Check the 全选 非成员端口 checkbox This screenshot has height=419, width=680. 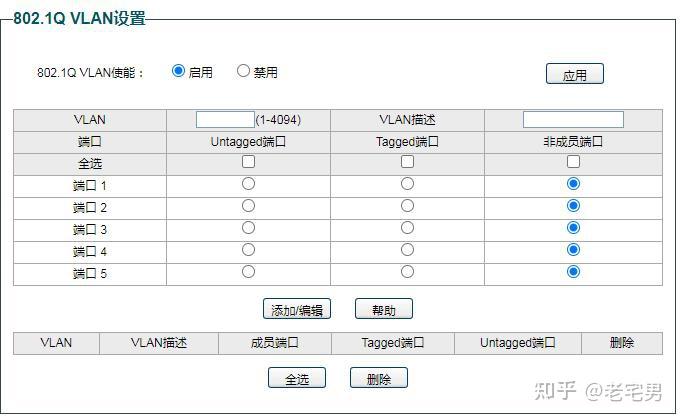click(x=573, y=162)
